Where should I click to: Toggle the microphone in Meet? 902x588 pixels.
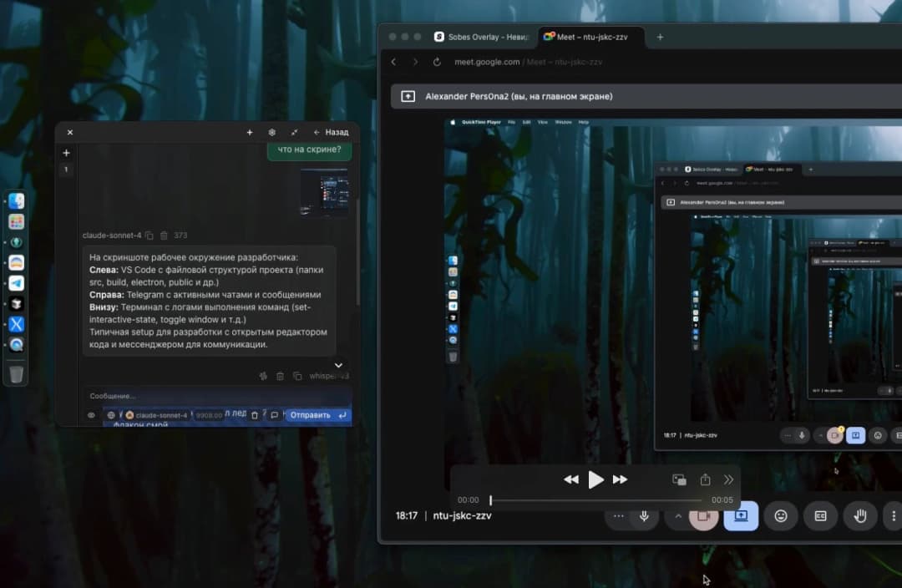tap(644, 516)
